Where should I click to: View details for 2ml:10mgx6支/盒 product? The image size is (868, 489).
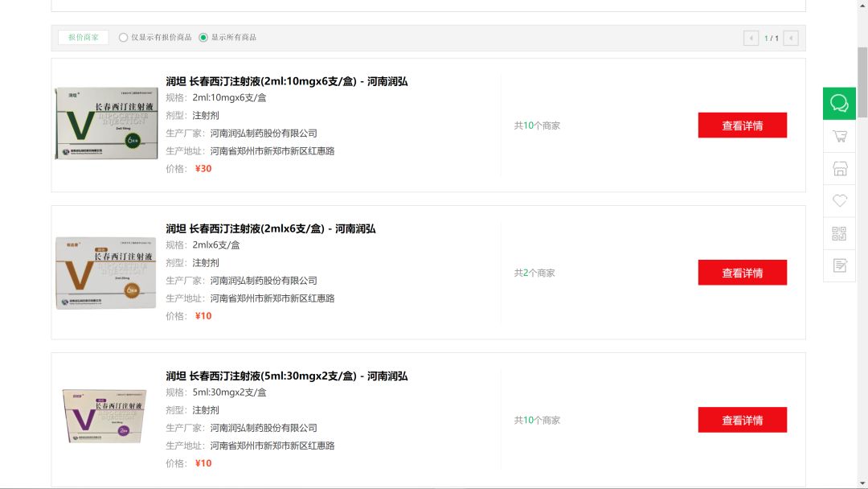pos(742,125)
